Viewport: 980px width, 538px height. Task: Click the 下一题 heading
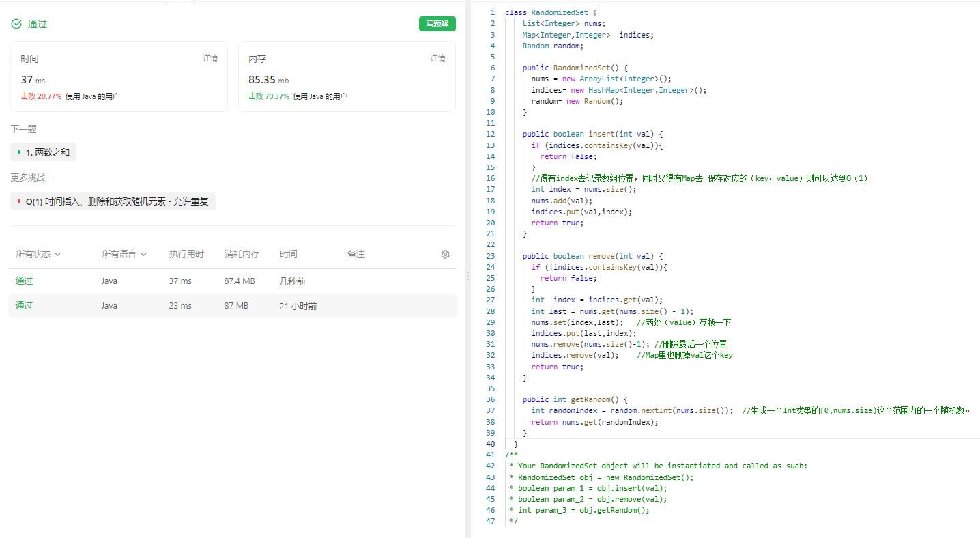coord(23,129)
